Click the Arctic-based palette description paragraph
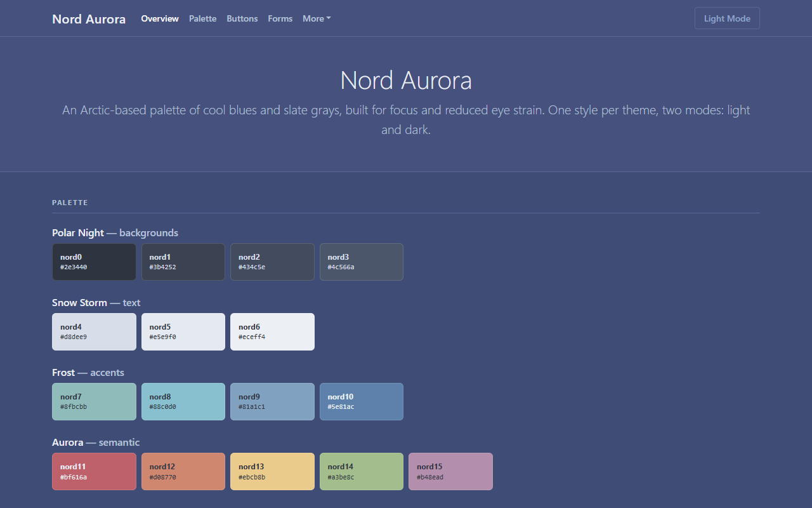812x508 pixels. (x=406, y=120)
